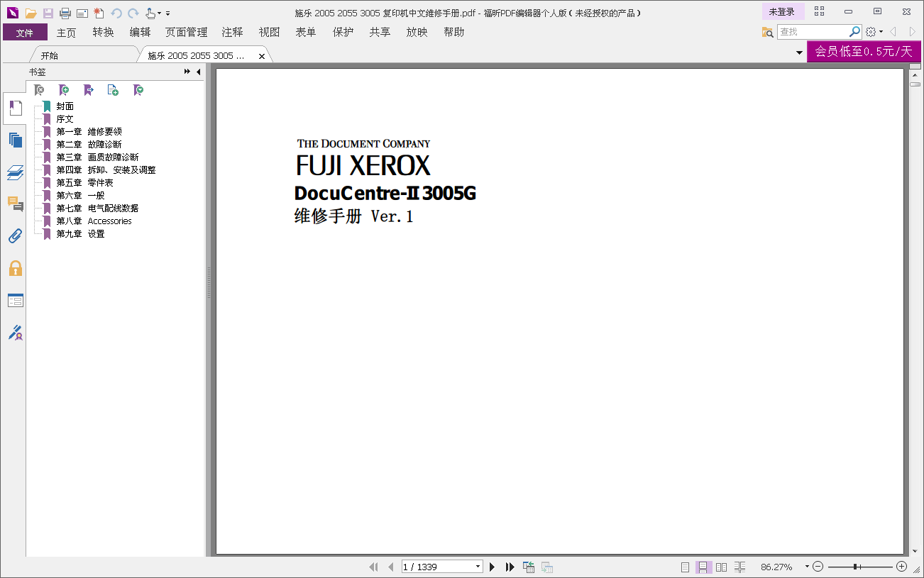
Task: Open a file via the folder icon
Action: [31, 13]
